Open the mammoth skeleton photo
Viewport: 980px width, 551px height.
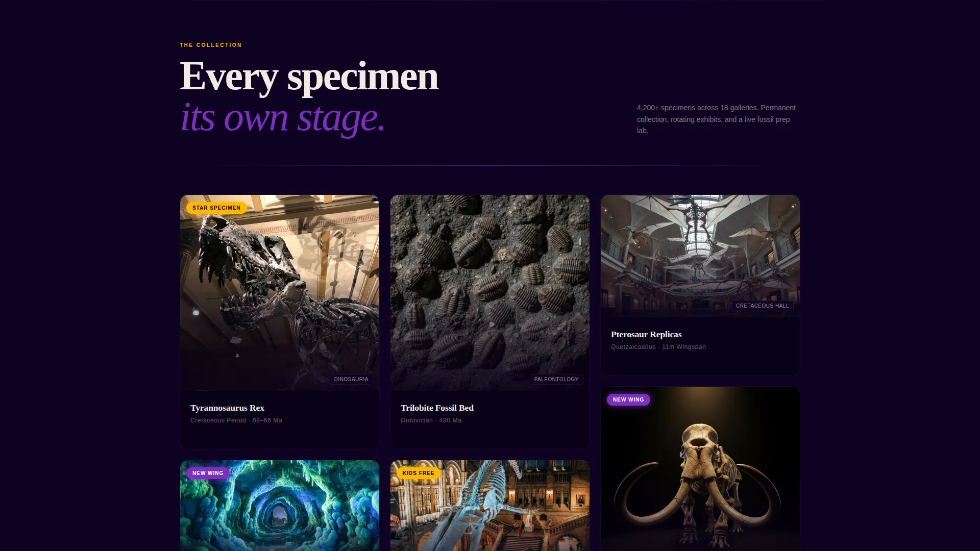coord(700,469)
